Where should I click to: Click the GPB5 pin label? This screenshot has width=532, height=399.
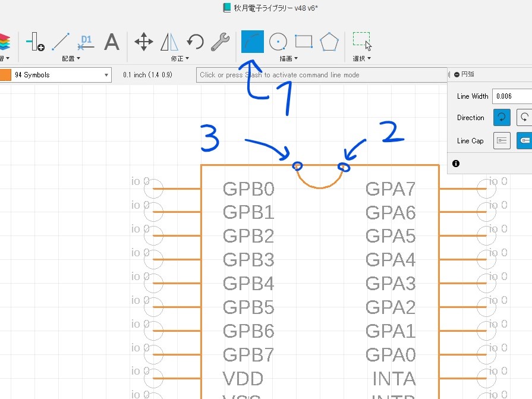248,307
